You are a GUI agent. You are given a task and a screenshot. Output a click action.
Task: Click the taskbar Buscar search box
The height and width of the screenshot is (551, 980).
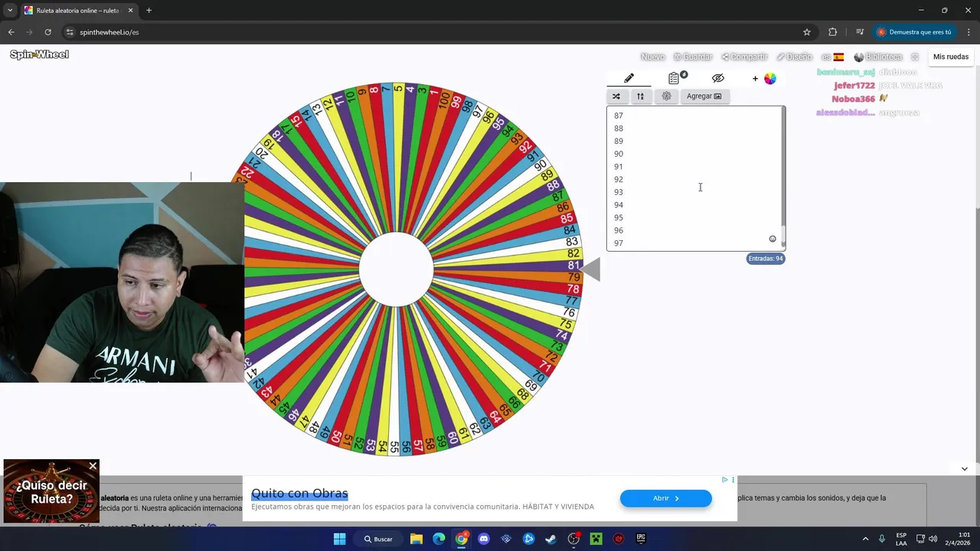click(378, 539)
